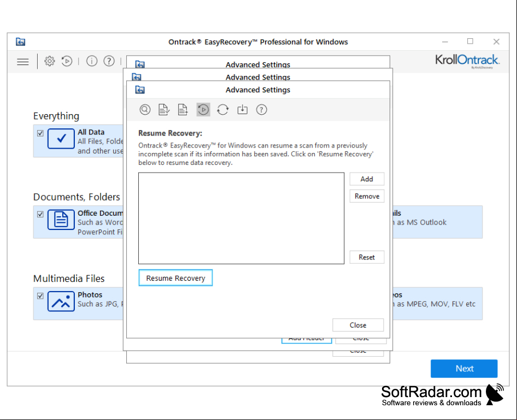The width and height of the screenshot is (517, 420).
Task: Toggle the Office Documents checkbox
Action: (x=40, y=215)
